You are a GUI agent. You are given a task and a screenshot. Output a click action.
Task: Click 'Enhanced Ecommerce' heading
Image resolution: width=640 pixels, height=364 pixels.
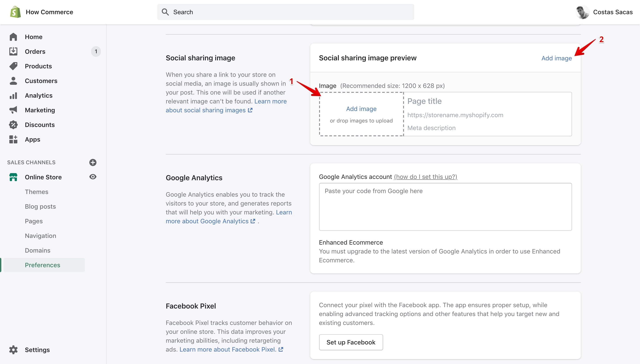(x=351, y=243)
